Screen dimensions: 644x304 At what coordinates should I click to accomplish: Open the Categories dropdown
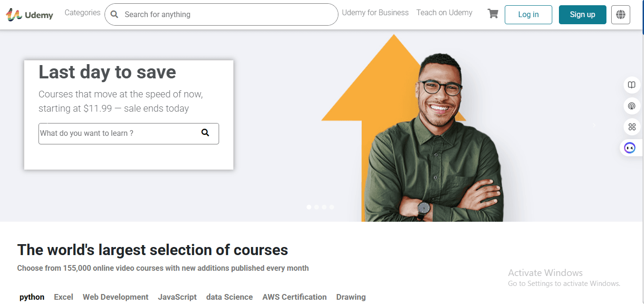tap(82, 12)
